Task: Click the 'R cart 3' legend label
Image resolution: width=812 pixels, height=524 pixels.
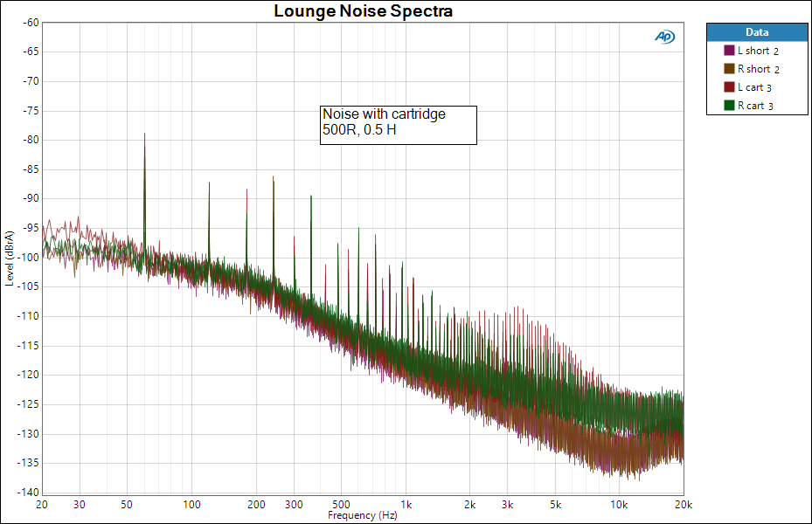Action: [755, 106]
